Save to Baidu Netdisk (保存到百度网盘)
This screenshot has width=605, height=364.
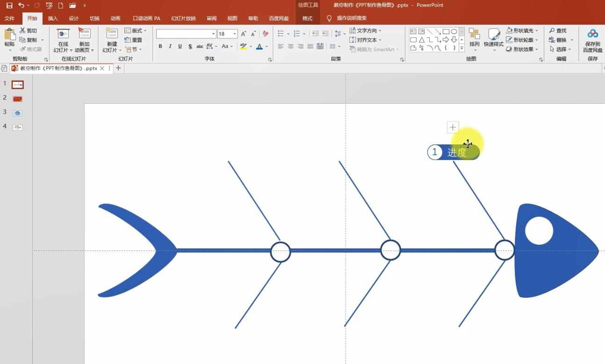pos(593,40)
